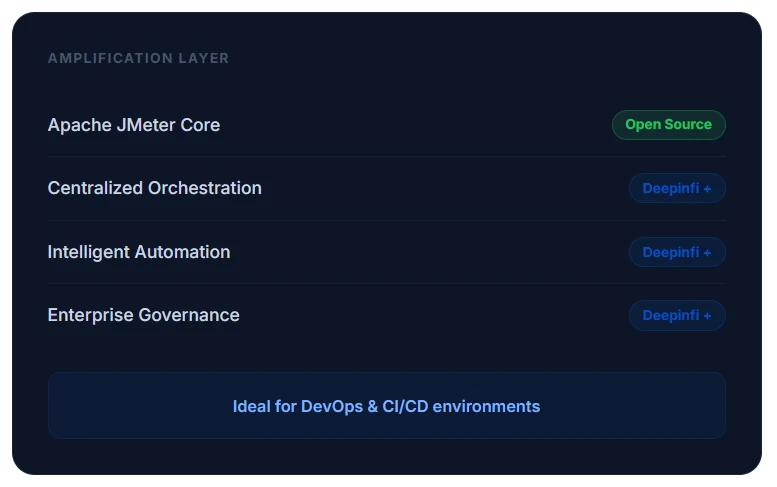This screenshot has height=487, width=777.
Task: Click the Open Source badge
Action: (x=668, y=125)
